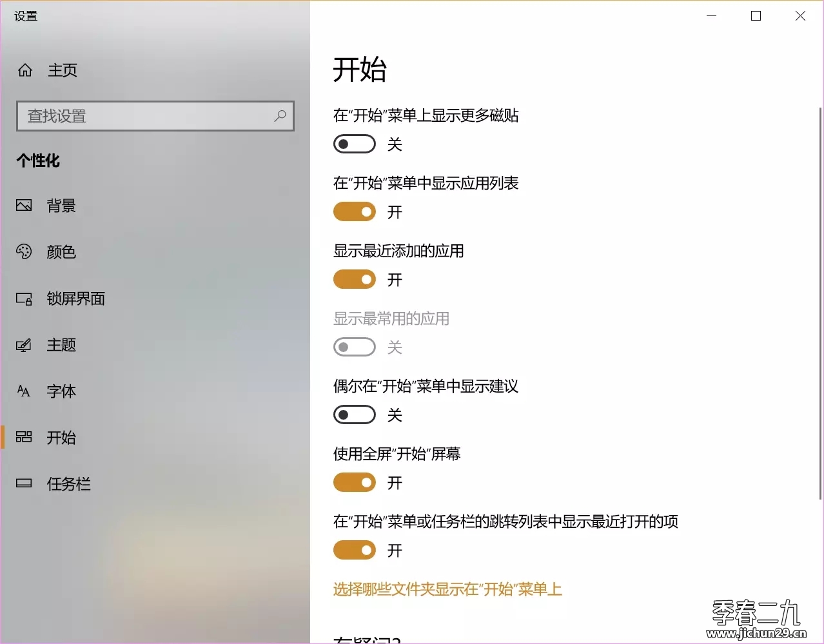Click the home icon beside 主页
This screenshot has width=824, height=644.
pyautogui.click(x=25, y=70)
